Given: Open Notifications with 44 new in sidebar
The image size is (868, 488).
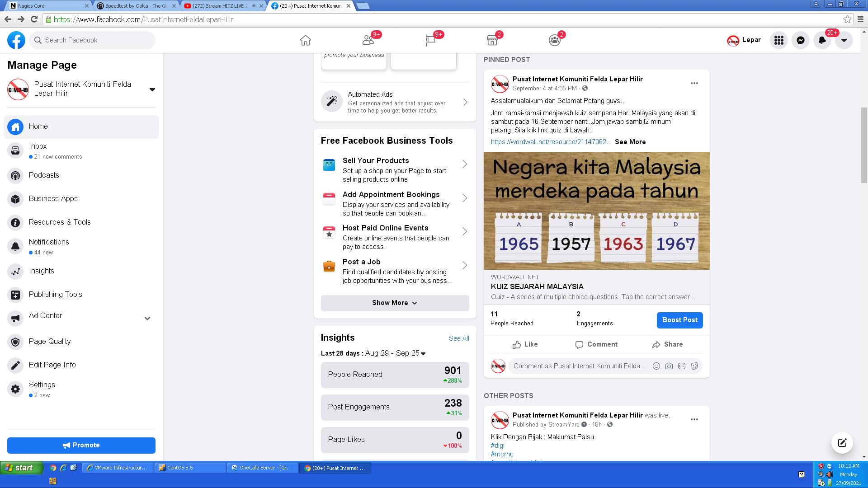Looking at the screenshot, I should [x=81, y=246].
